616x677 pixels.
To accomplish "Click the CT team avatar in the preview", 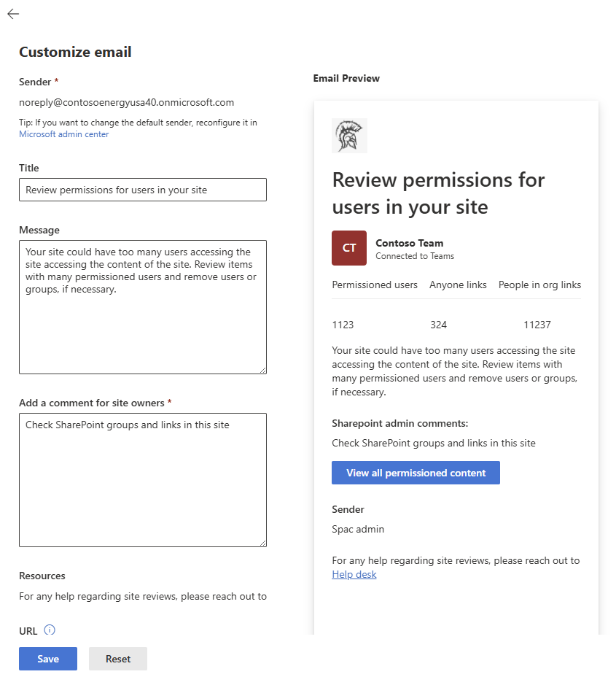I will [348, 248].
